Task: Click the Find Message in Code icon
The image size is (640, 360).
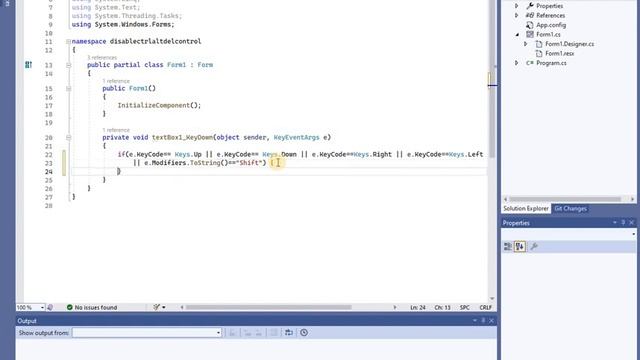Action: coord(232,333)
